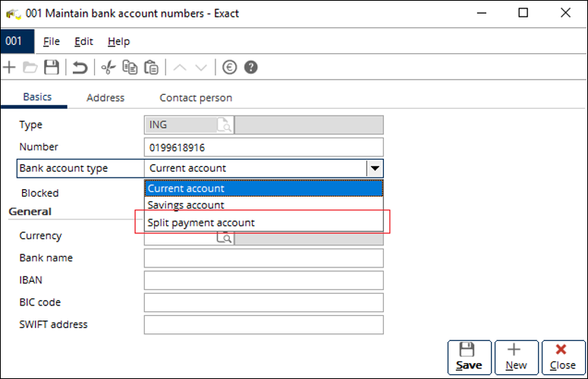Open Help via question mark icon

(x=250, y=68)
